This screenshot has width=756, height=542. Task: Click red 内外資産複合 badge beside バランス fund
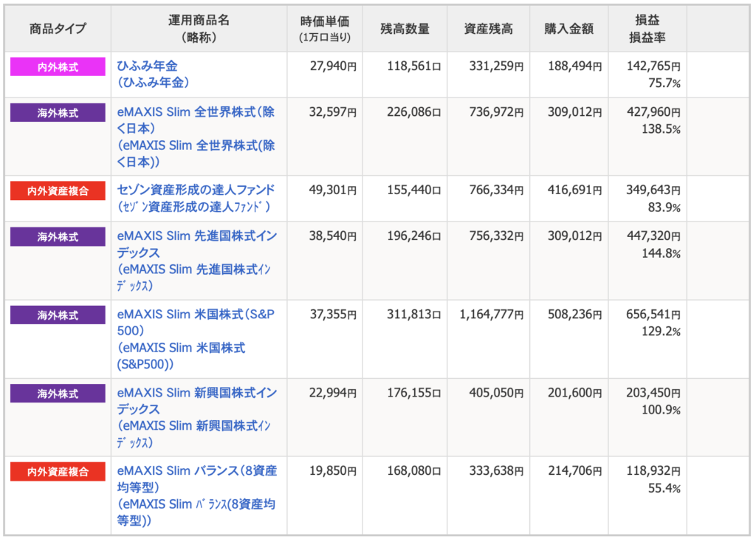pyautogui.click(x=58, y=472)
